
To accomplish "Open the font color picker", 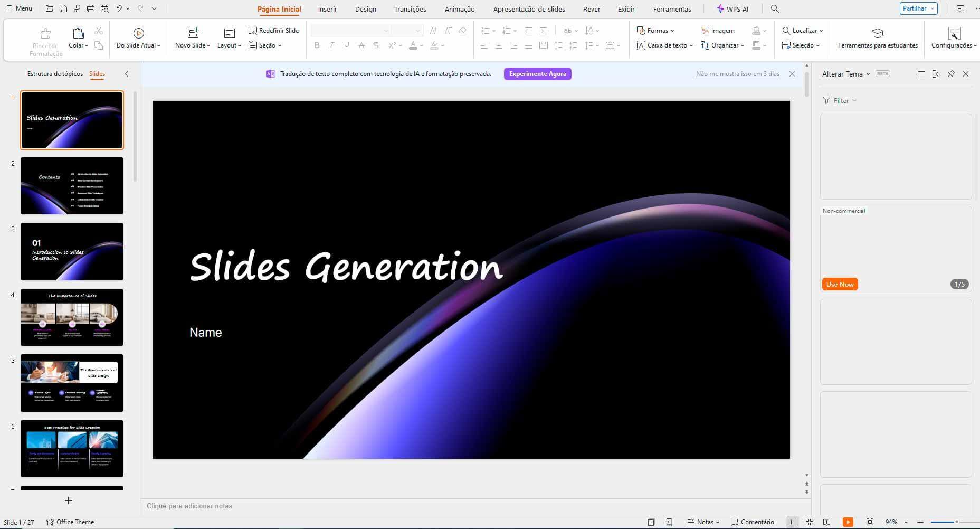I will tap(415, 45).
